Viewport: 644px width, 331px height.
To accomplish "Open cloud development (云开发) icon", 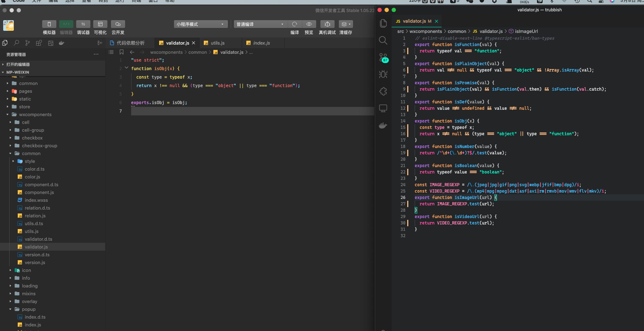I will tap(118, 24).
